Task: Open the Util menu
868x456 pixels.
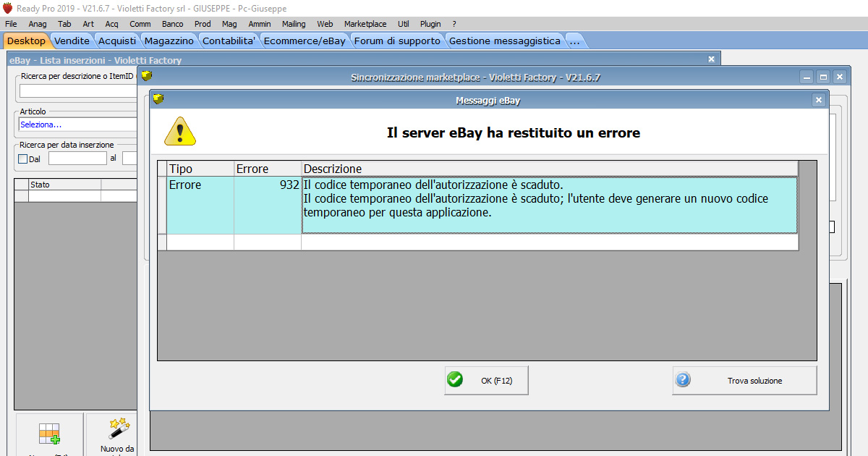Action: tap(404, 24)
